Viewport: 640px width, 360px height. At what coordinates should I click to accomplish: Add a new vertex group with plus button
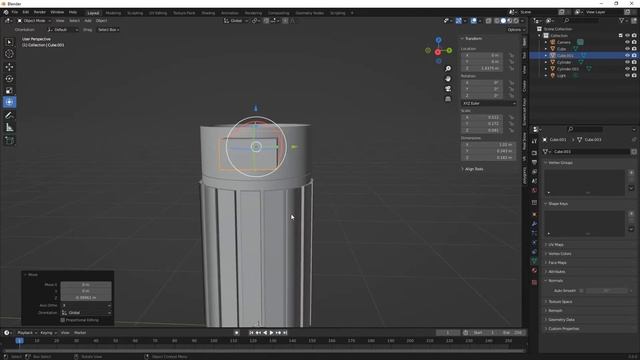pos(631,173)
